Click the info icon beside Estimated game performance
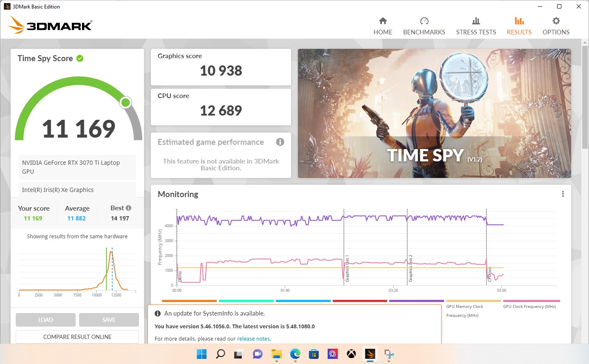This screenshot has width=589, height=364. click(280, 142)
